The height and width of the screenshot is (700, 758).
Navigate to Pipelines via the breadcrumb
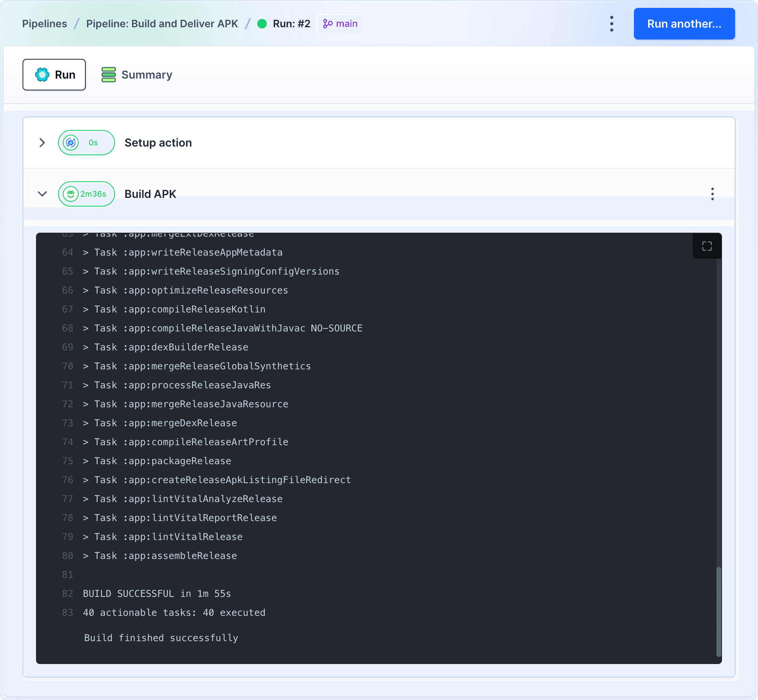tap(44, 24)
